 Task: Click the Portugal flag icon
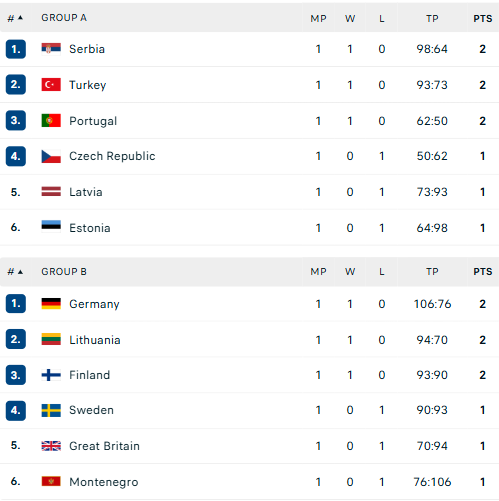[x=51, y=121]
